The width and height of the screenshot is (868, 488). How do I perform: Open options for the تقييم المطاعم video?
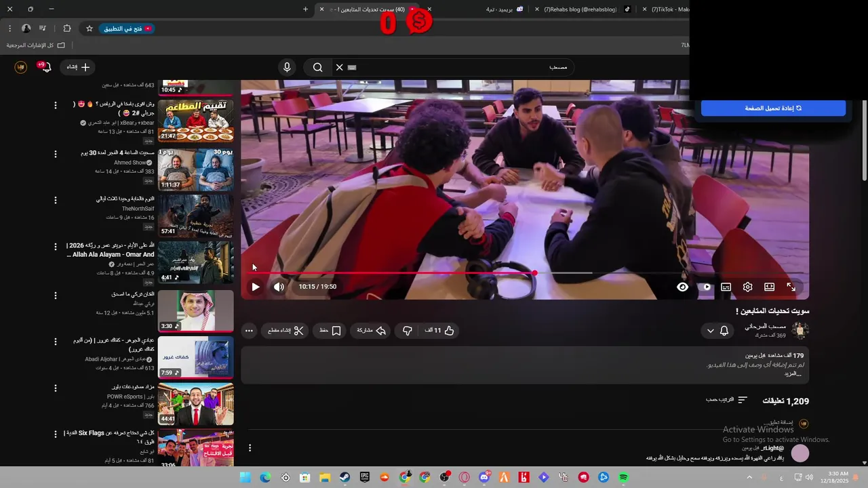56,106
